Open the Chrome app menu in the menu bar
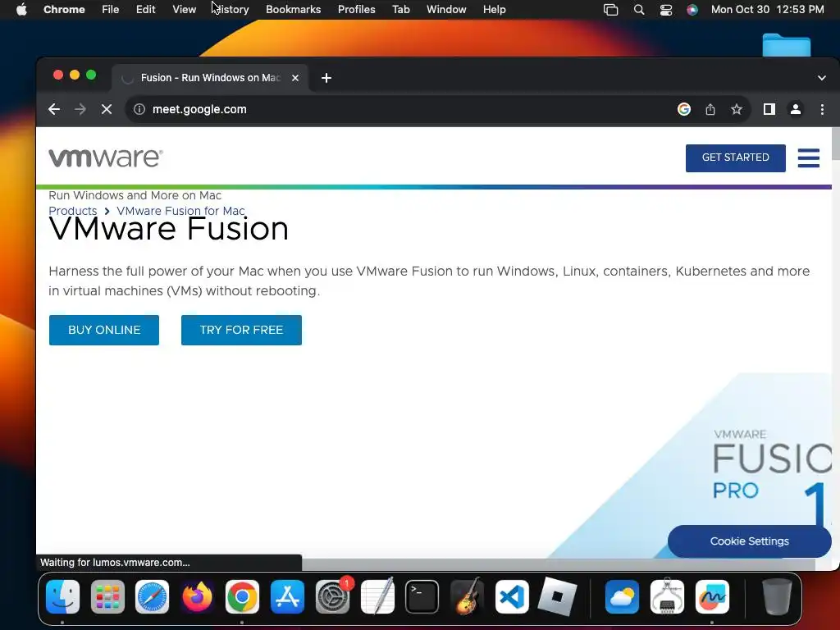Viewport: 840px width, 630px height. [64, 10]
